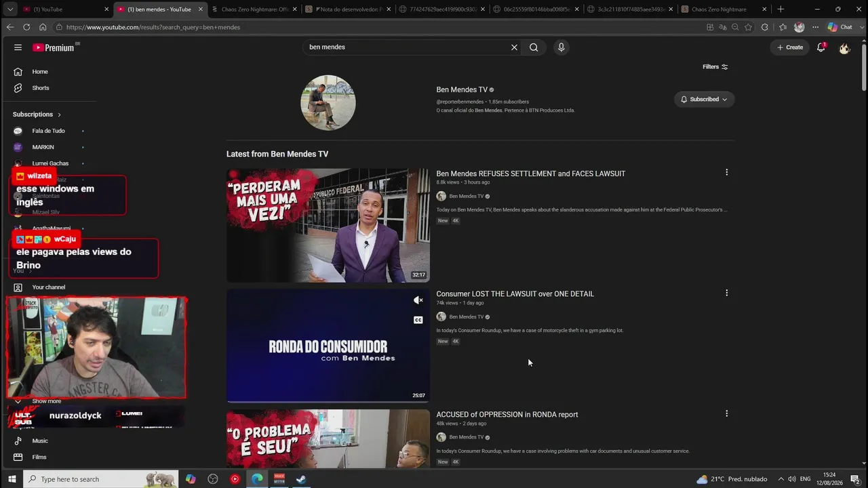The width and height of the screenshot is (868, 488).
Task: Click the Create button
Action: point(790,47)
